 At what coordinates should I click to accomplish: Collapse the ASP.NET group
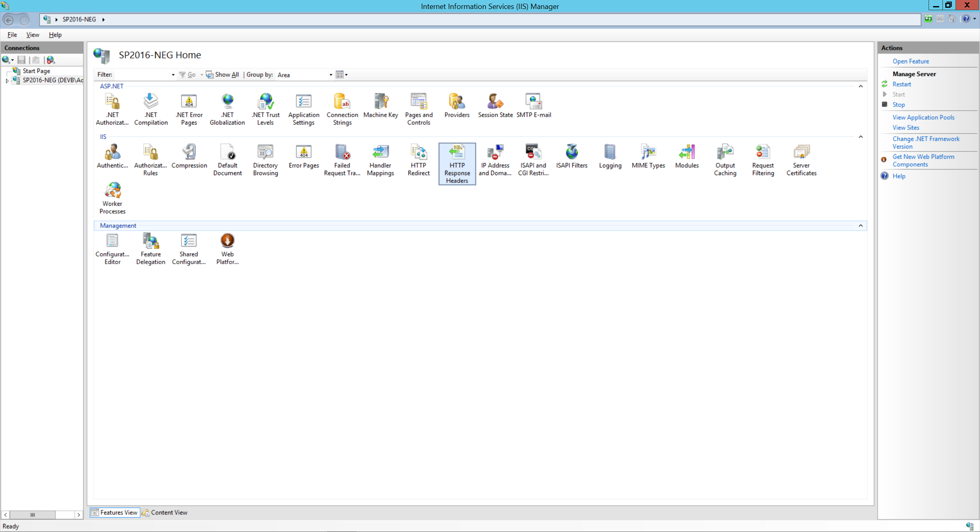pos(860,86)
